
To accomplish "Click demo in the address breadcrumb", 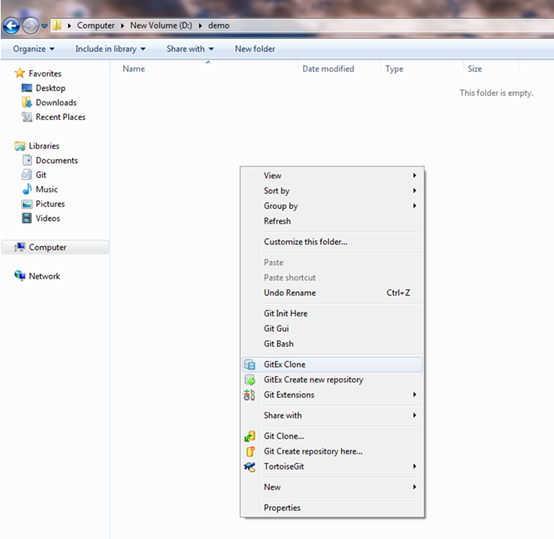I will [219, 25].
